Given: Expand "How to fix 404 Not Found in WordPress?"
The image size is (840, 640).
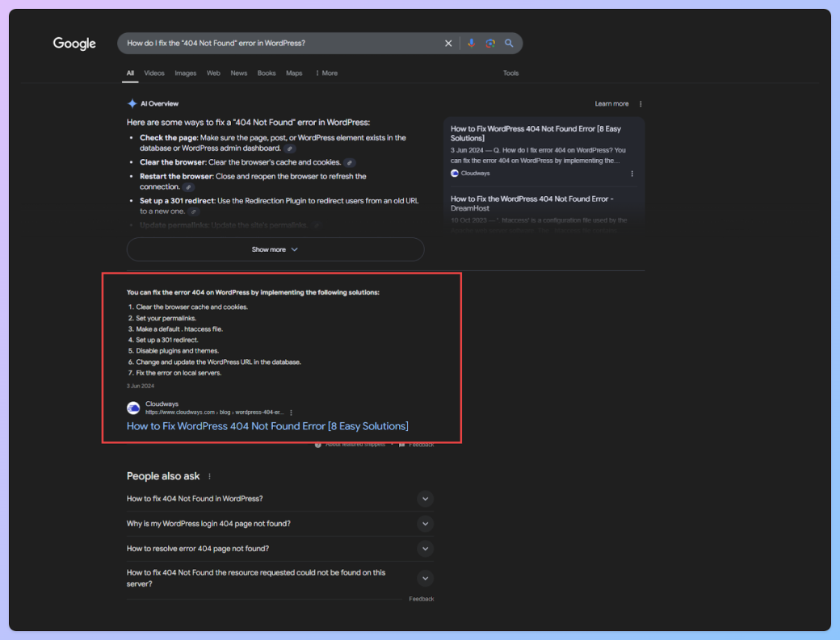Looking at the screenshot, I should [426, 499].
